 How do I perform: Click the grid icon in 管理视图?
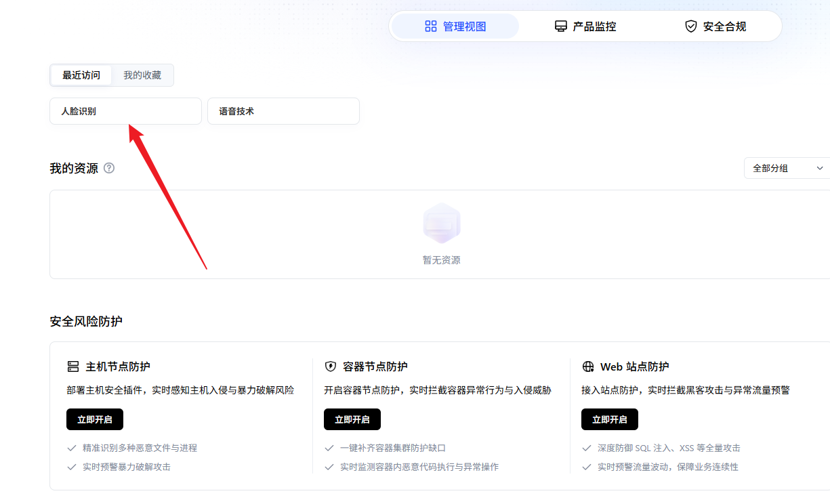point(431,26)
